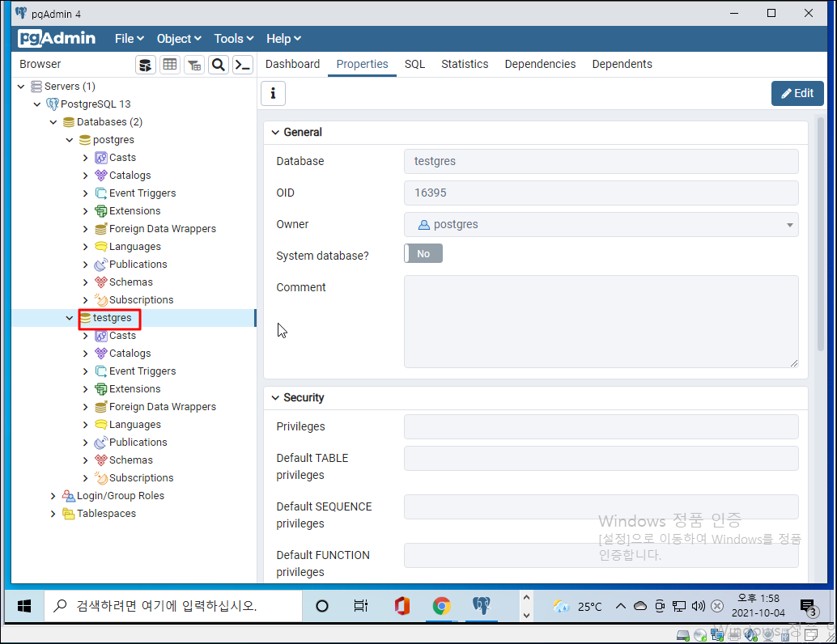Open the taskbar notification center icon

[x=809, y=607]
